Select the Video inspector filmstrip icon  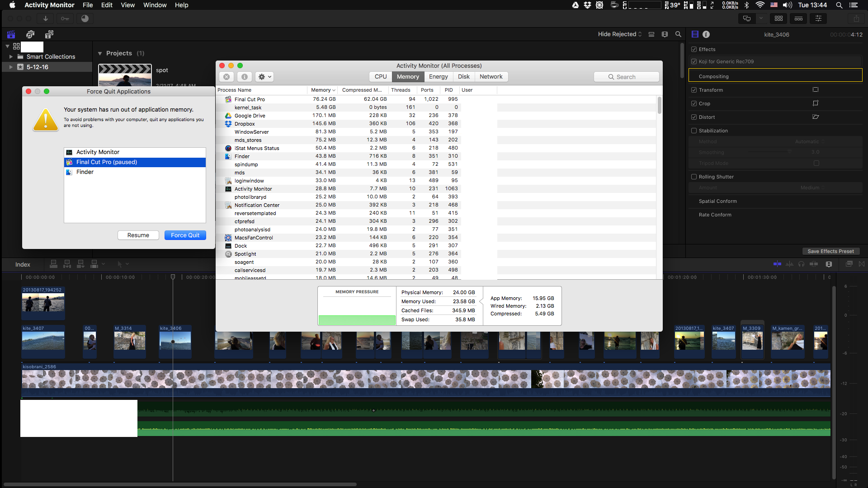(x=695, y=34)
